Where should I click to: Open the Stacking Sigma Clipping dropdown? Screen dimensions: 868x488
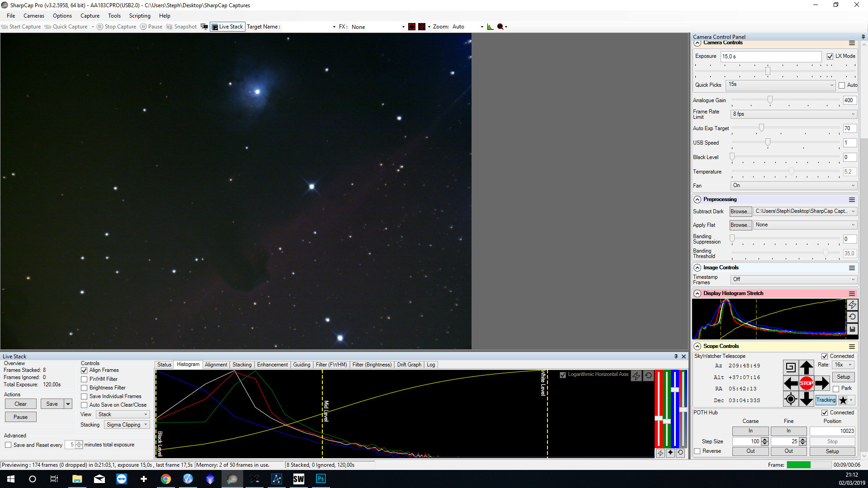click(x=127, y=425)
